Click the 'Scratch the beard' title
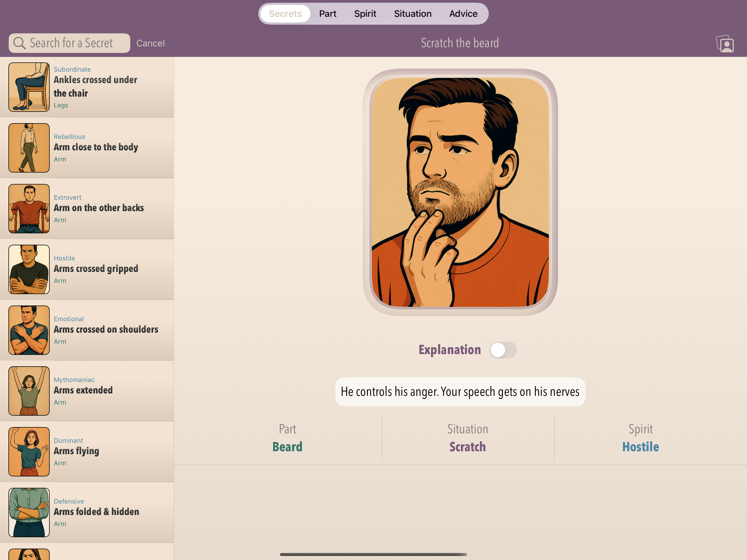This screenshot has width=747, height=560. [460, 43]
